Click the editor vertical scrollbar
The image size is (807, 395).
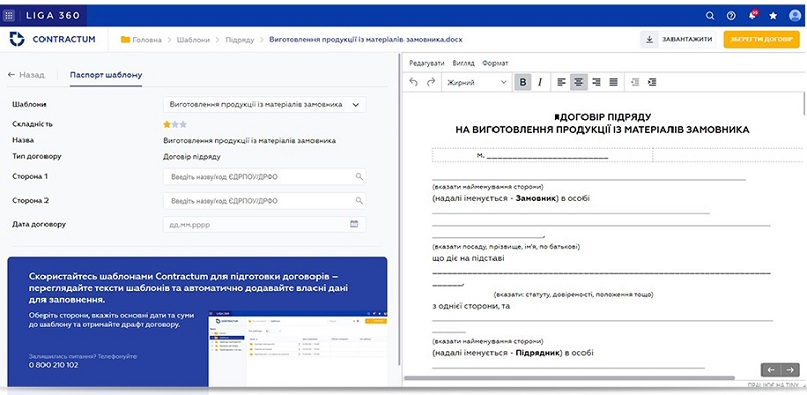point(804,103)
